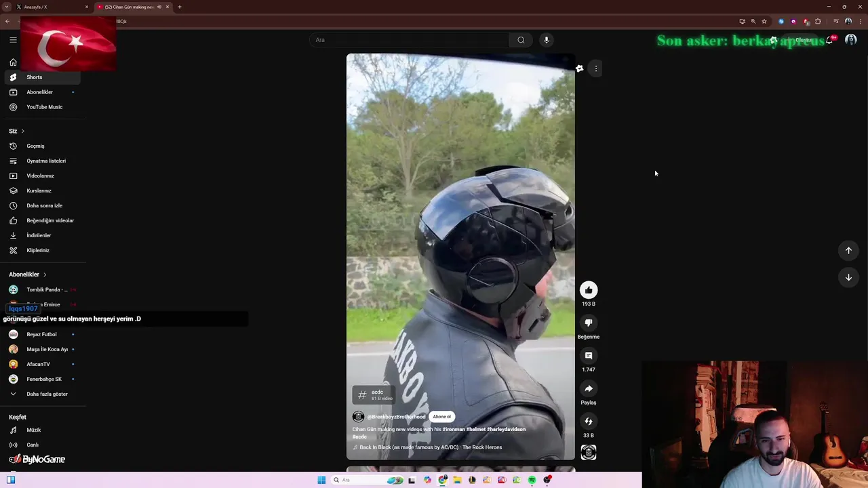Like the Short with thumbs up
This screenshot has width=868, height=488.
point(589,290)
